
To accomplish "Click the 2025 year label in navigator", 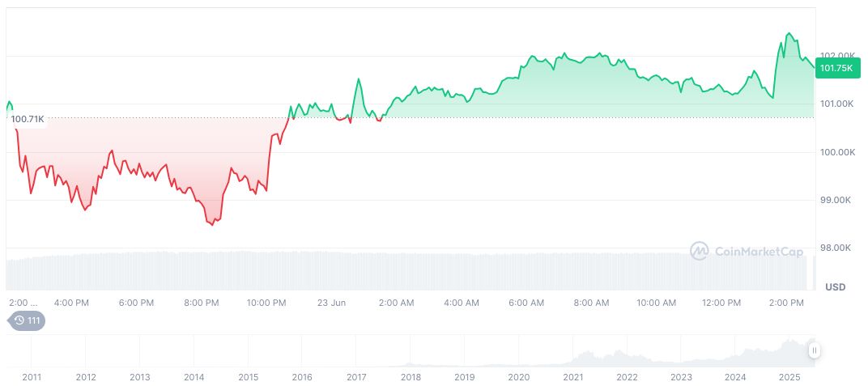I will [789, 377].
